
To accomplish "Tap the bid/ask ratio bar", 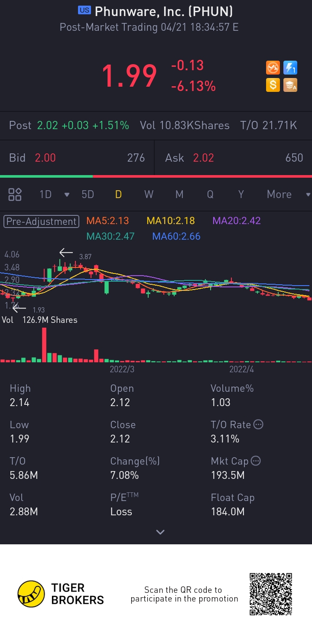I will tap(156, 176).
